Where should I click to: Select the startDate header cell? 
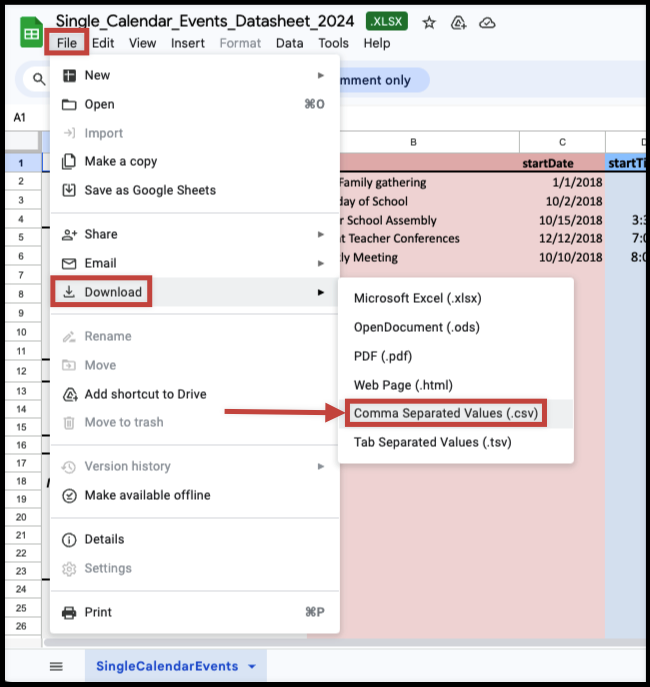point(561,162)
